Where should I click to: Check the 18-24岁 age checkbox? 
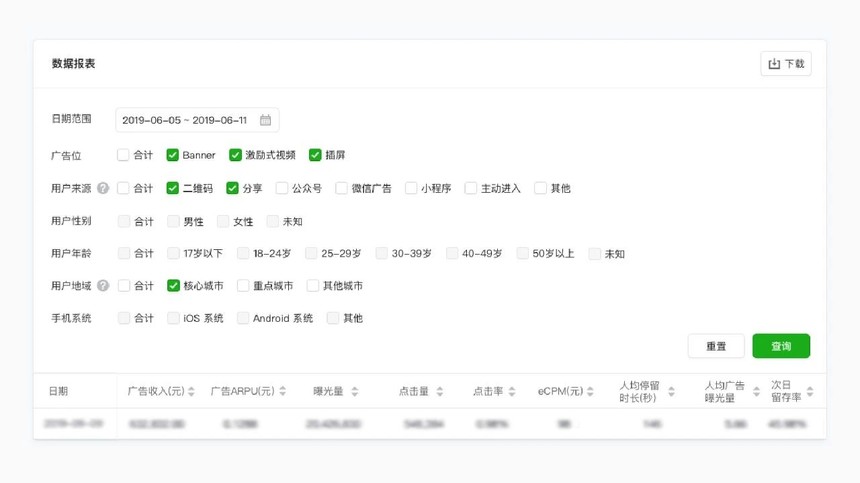243,253
